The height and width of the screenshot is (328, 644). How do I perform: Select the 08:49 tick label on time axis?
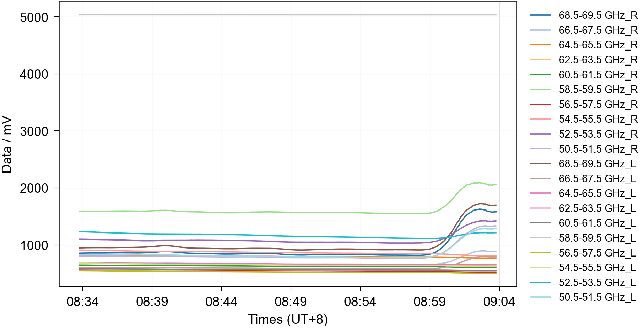click(291, 302)
